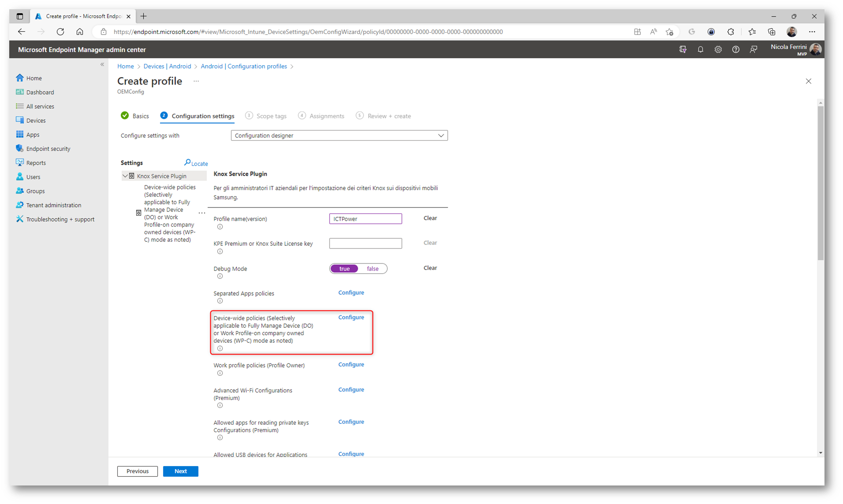Go to Review + create step
This screenshot has width=843, height=504.
click(383, 116)
